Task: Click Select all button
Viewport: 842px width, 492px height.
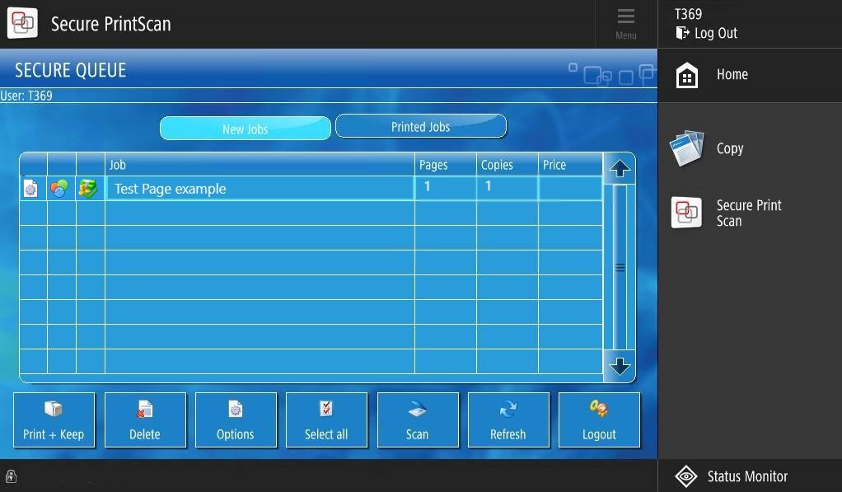Action: 326,420
